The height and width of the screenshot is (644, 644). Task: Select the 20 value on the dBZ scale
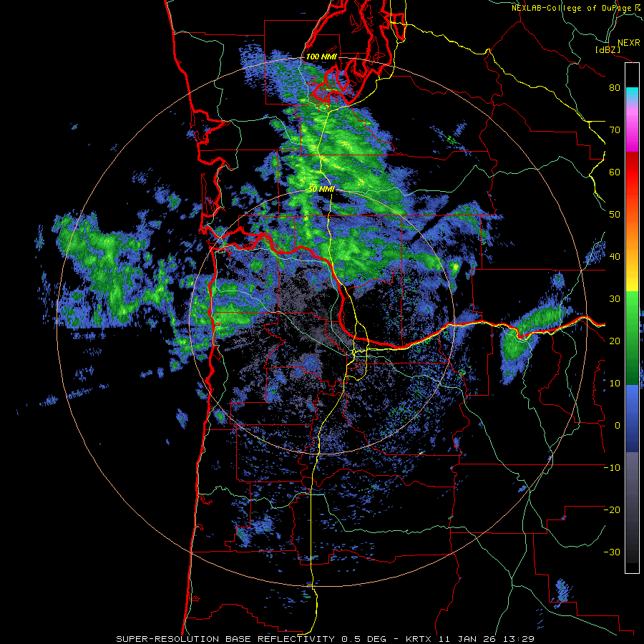click(x=615, y=341)
